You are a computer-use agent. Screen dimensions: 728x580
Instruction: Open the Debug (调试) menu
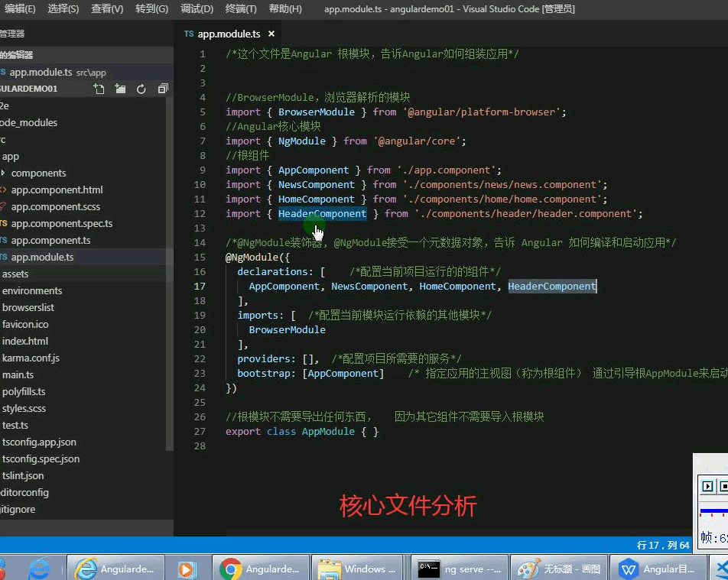click(x=197, y=9)
